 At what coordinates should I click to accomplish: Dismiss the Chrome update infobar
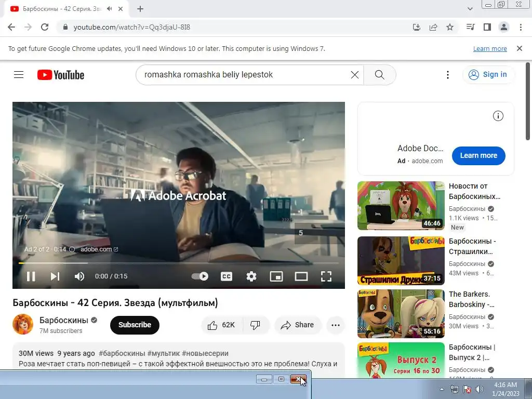[x=520, y=48]
